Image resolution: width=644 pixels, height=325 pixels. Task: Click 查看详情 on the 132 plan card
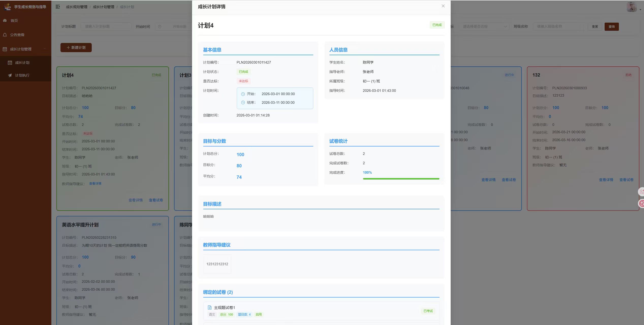[x=606, y=180]
